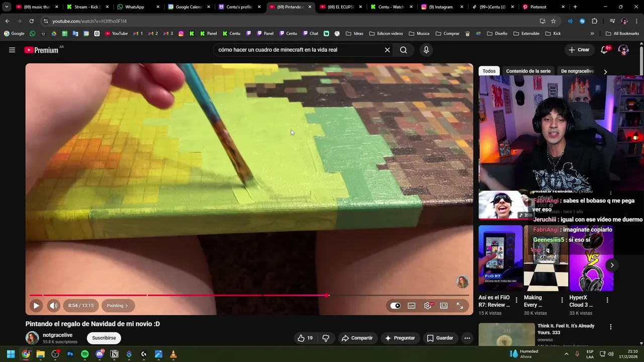Viewport: 644px width, 362px height.
Task: Go to YouTube Premium home logo
Action: (x=41, y=50)
